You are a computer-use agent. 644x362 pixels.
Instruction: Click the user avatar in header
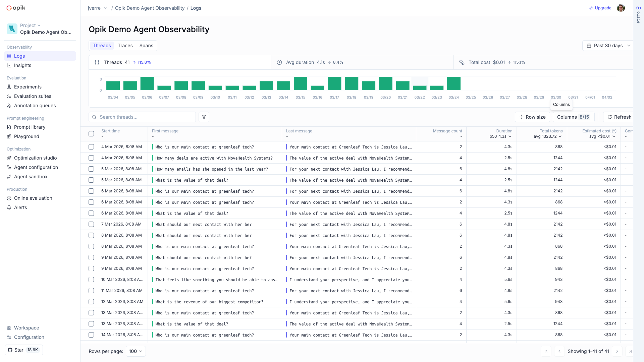coord(621,8)
